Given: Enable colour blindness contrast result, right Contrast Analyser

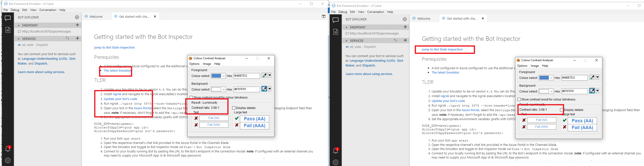Looking at the screenshot, I should tap(519, 99).
